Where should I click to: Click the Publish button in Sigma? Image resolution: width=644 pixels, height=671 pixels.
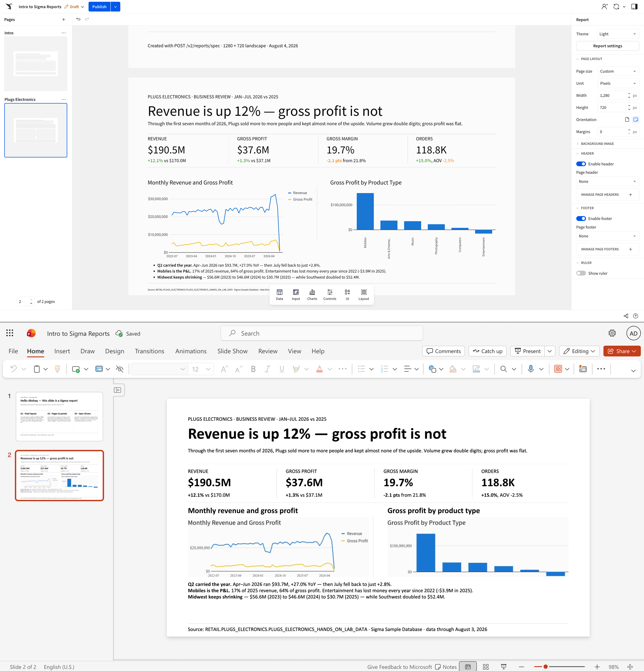point(99,7)
